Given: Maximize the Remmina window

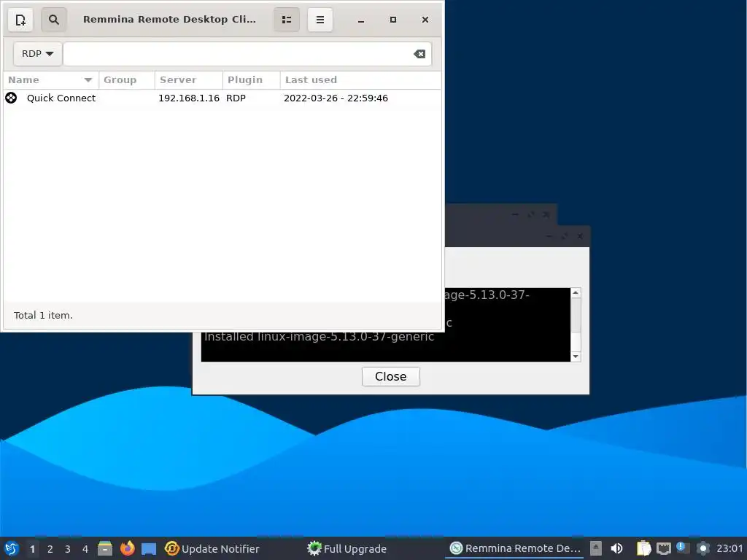Looking at the screenshot, I should click(393, 20).
